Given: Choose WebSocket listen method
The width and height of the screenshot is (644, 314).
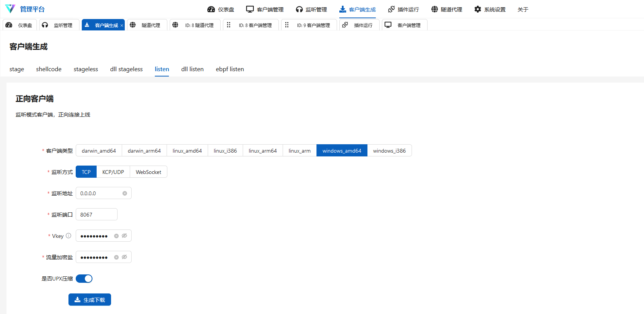Looking at the screenshot, I should [148, 172].
